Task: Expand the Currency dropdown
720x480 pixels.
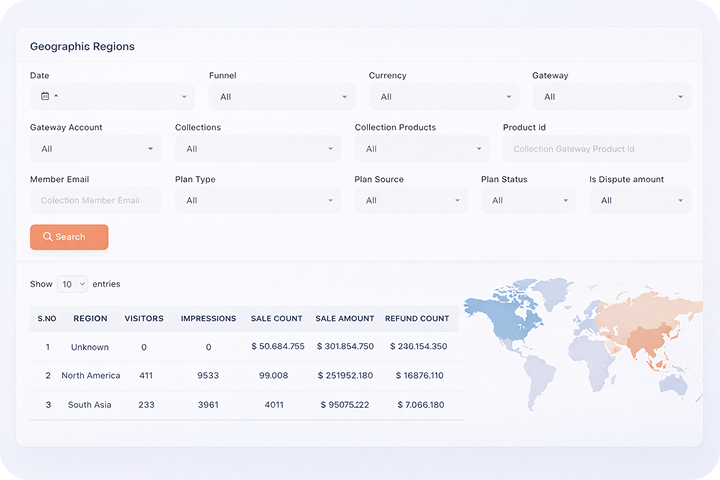Action: pos(444,97)
